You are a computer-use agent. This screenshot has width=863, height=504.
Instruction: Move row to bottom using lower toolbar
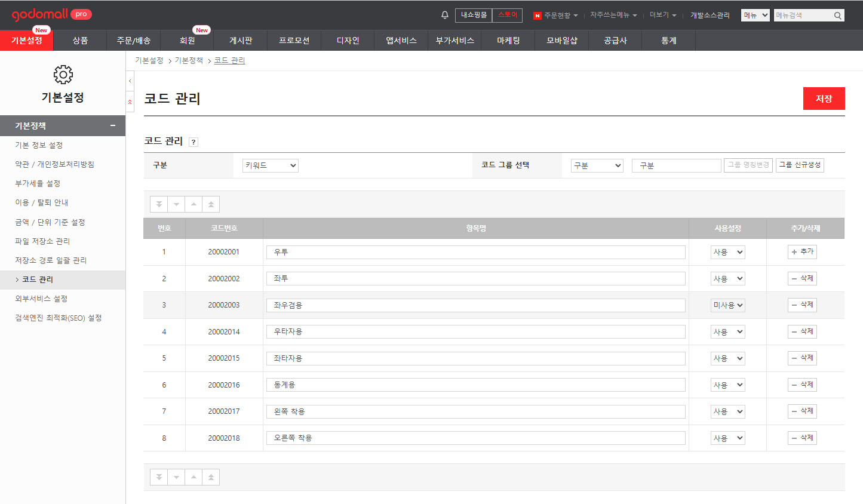159,477
